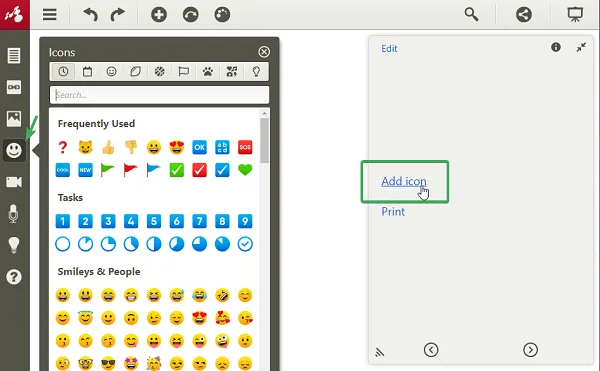This screenshot has width=600, height=371.
Task: Go to the previous topic arrow
Action: (x=431, y=350)
